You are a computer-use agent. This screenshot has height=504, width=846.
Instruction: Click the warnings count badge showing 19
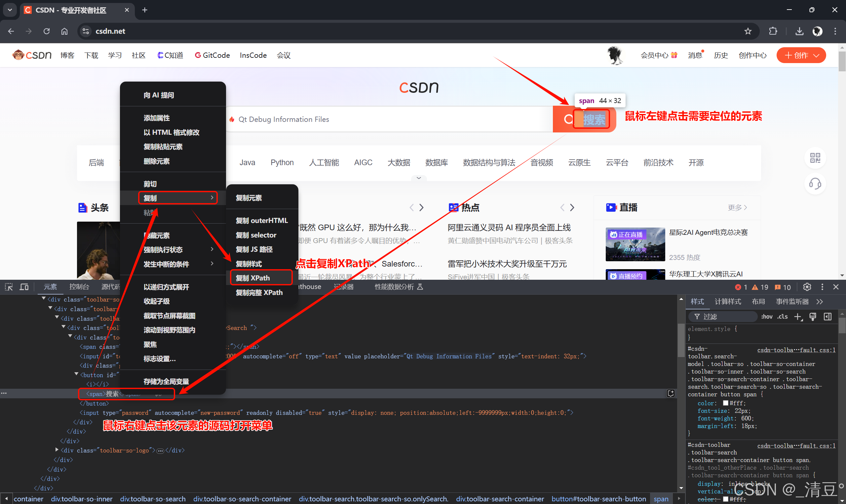coord(760,287)
